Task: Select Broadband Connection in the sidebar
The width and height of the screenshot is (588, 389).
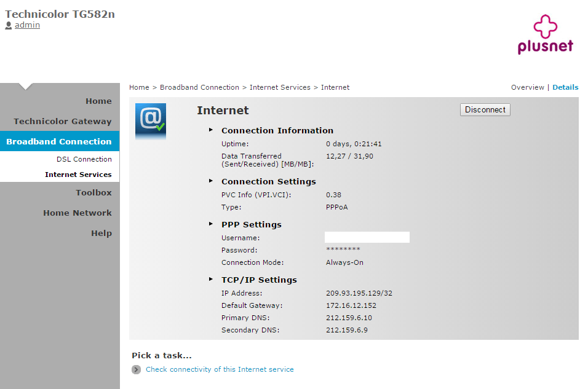Action: coord(59,142)
